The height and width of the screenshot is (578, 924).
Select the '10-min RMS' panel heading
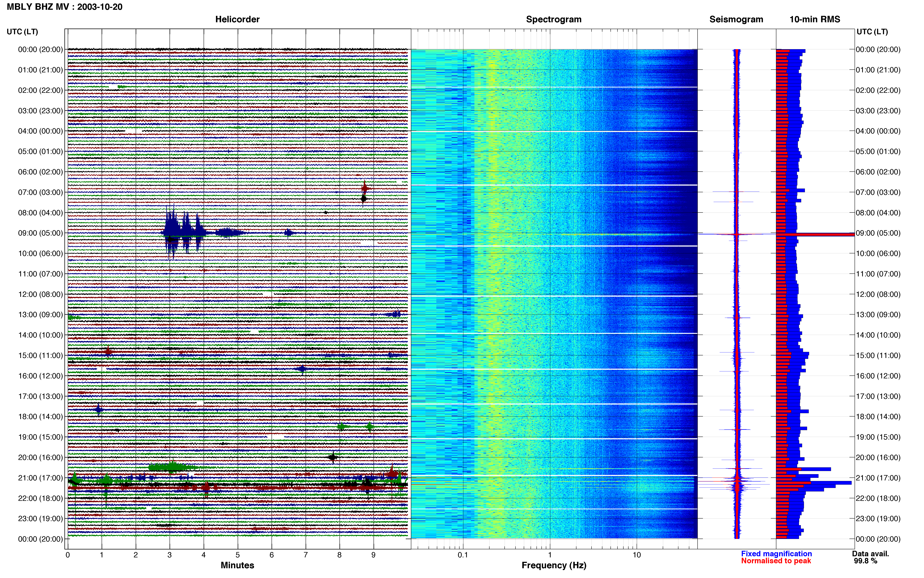point(815,19)
